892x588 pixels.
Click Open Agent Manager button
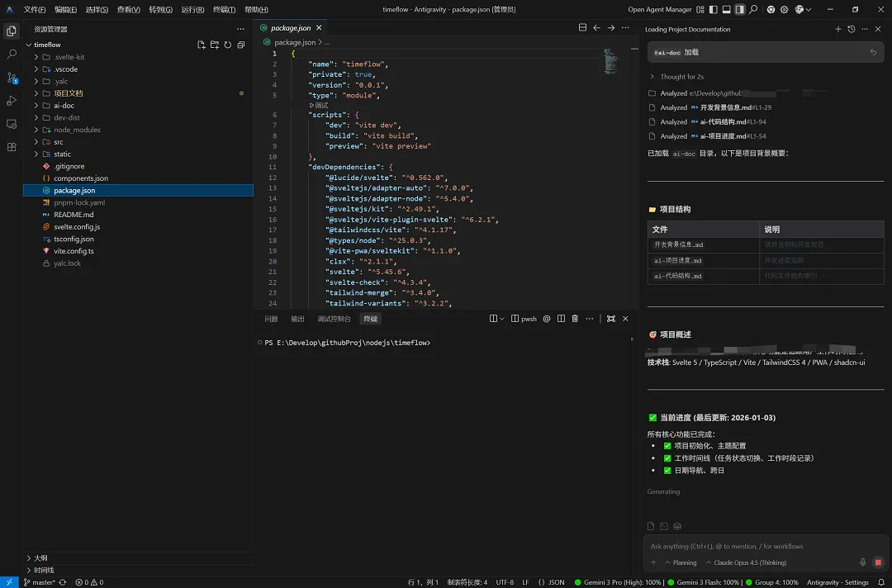point(659,10)
